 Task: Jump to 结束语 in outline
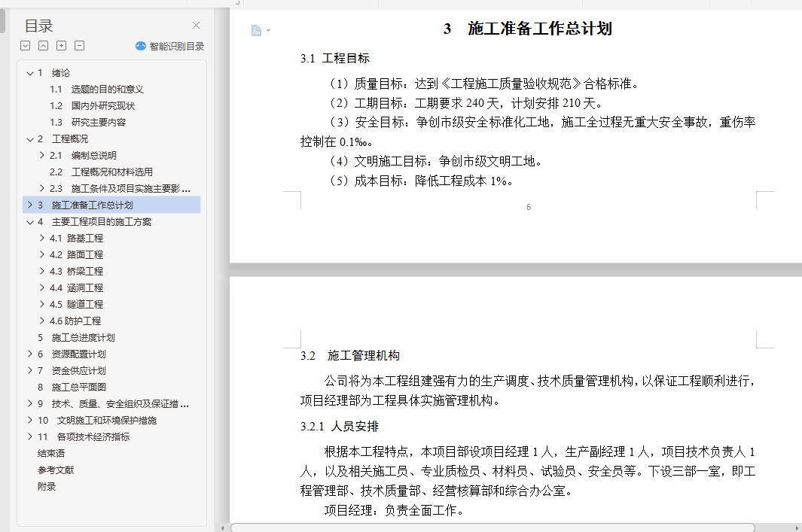51,453
